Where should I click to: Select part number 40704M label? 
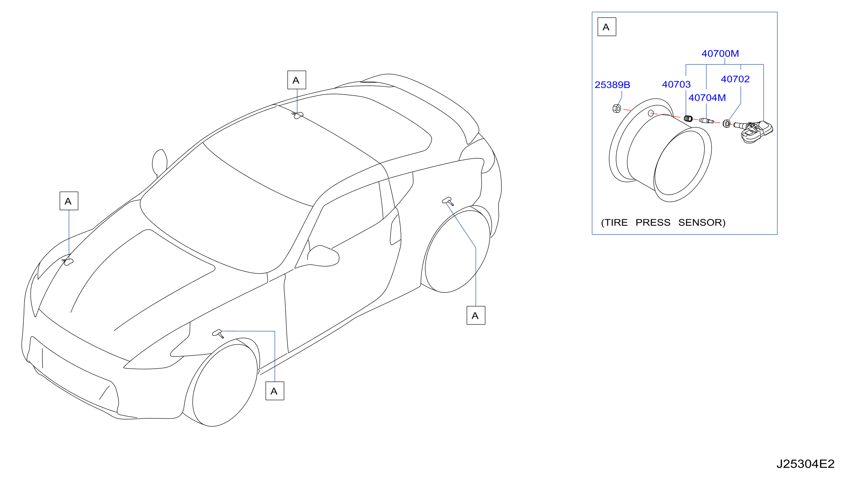click(707, 98)
